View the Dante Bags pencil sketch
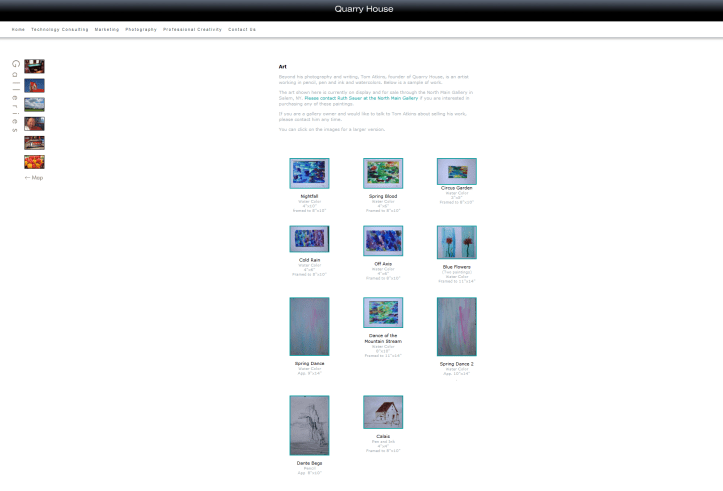 pyautogui.click(x=309, y=426)
